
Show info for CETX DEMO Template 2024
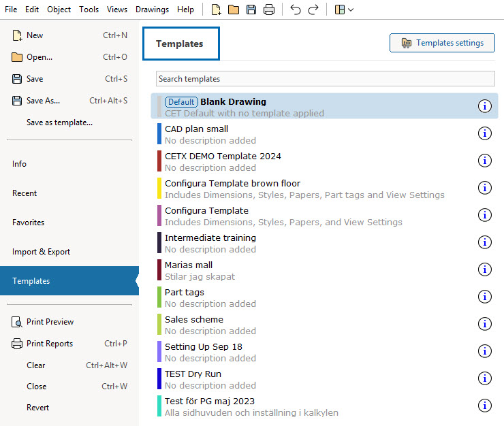pos(485,161)
